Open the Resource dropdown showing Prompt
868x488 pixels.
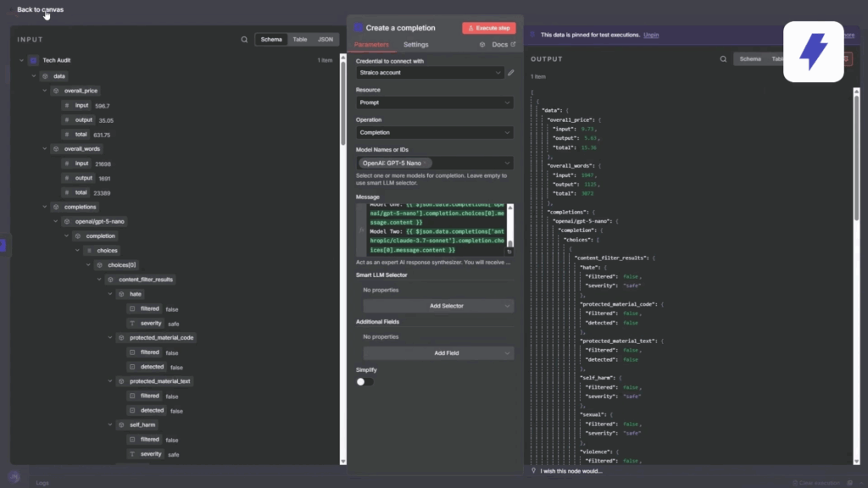pyautogui.click(x=435, y=103)
